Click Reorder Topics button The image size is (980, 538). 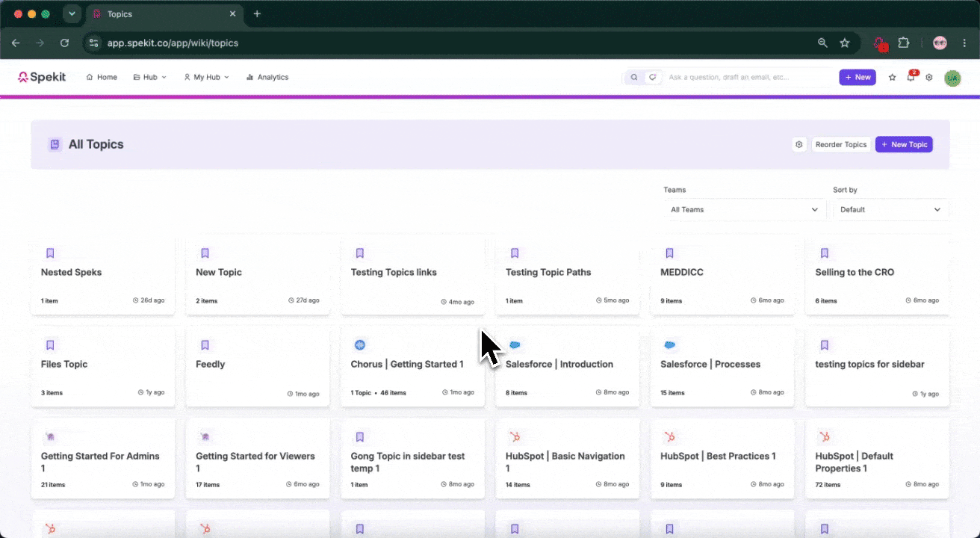coord(841,144)
